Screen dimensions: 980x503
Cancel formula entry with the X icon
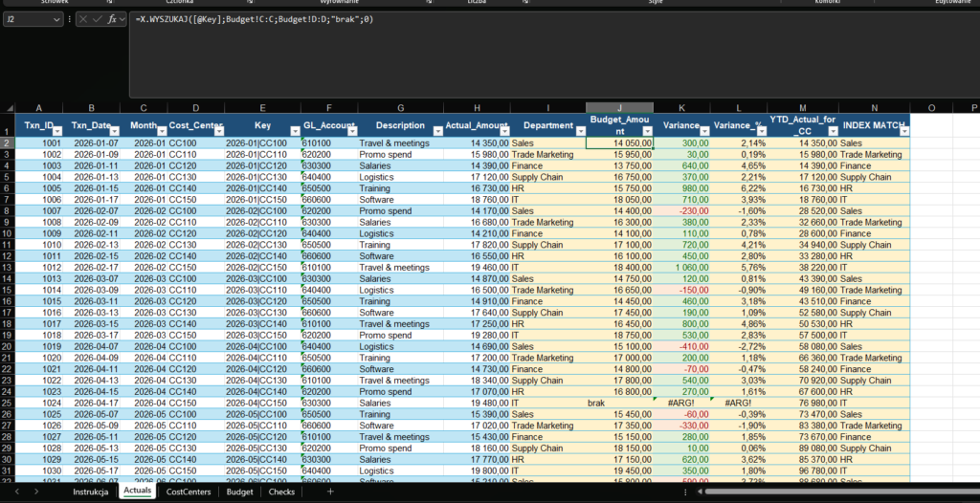pos(84,19)
